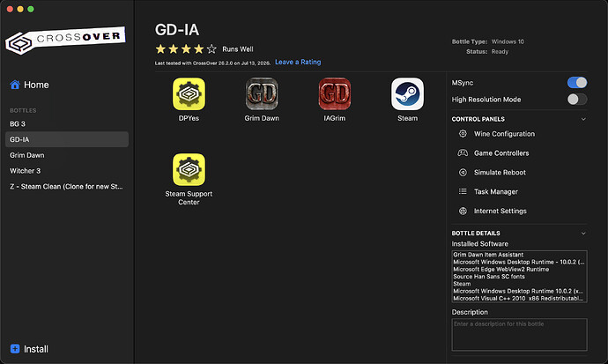This screenshot has width=608, height=364.
Task: Click the Simulate Reboot icon
Action: coord(463,173)
